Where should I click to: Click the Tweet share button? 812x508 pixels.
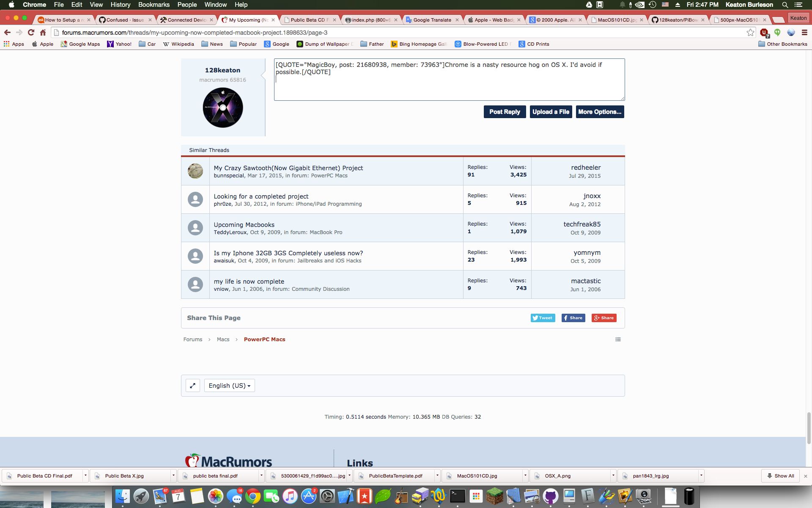point(543,318)
